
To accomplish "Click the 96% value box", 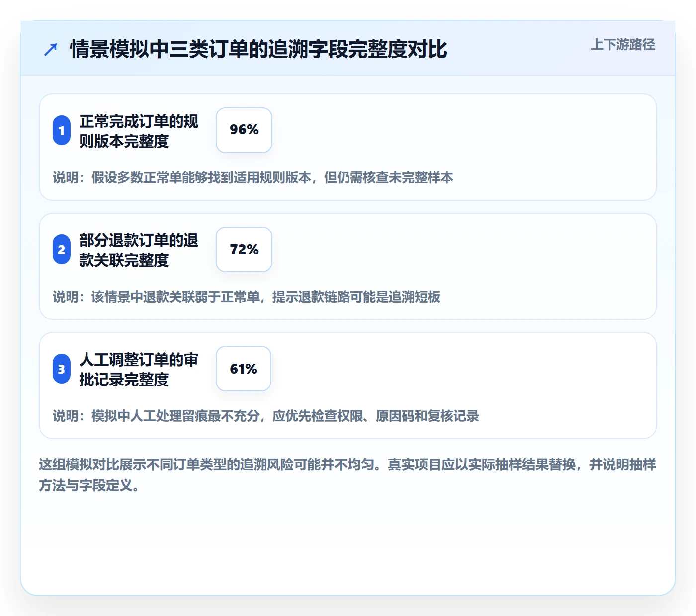I will [x=244, y=130].
